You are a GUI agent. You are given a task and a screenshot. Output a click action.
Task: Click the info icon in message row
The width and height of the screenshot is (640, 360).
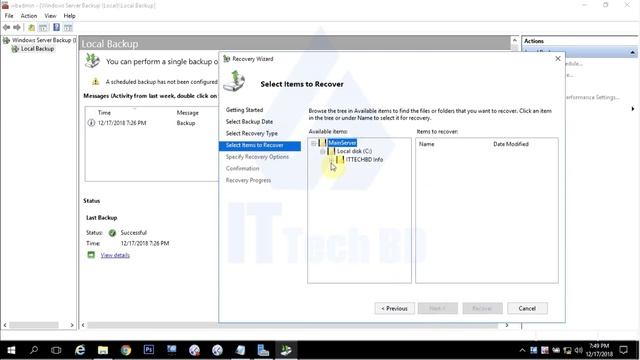(x=91, y=123)
